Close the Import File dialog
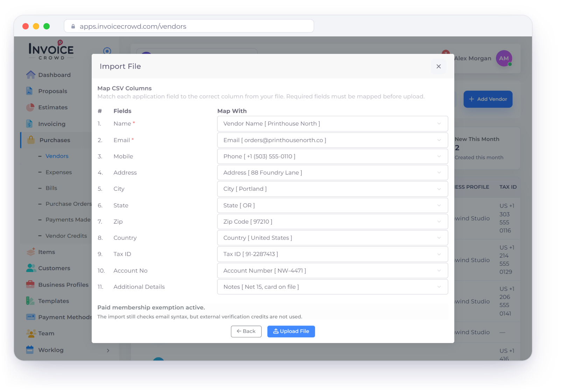Viewport: 588px width, 392px height. tap(439, 66)
